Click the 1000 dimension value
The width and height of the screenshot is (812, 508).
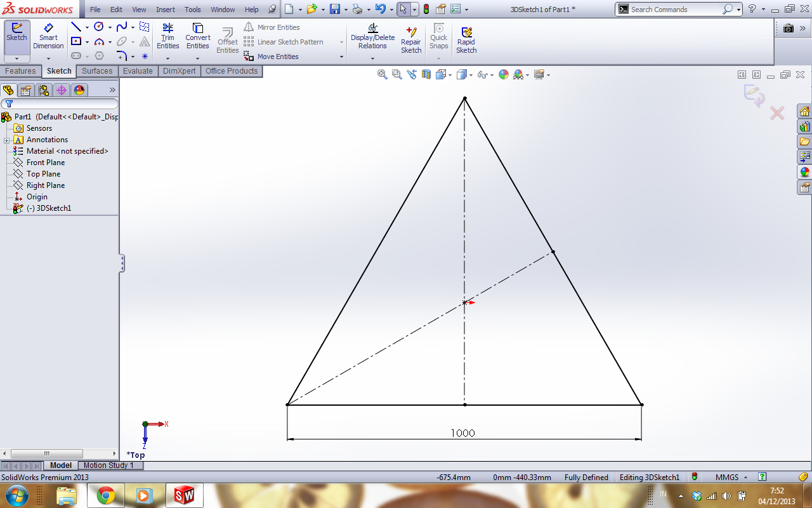pyautogui.click(x=463, y=433)
